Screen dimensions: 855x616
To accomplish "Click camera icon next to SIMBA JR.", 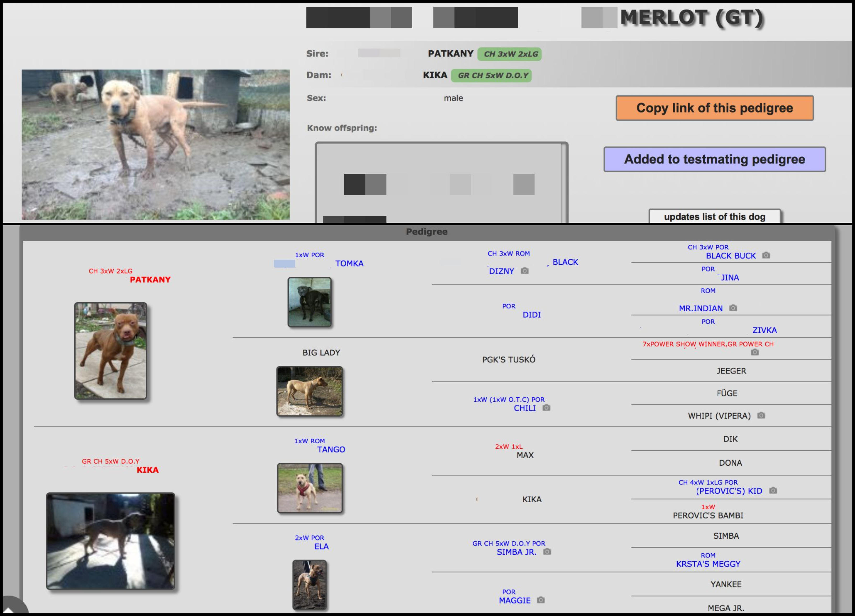I will coord(547,552).
